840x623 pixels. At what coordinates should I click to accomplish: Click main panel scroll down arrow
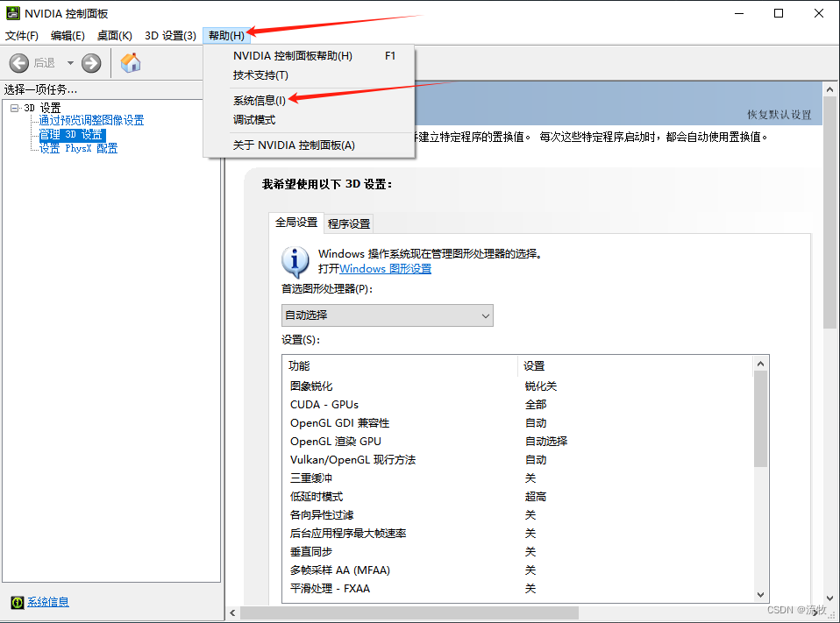(x=829, y=598)
